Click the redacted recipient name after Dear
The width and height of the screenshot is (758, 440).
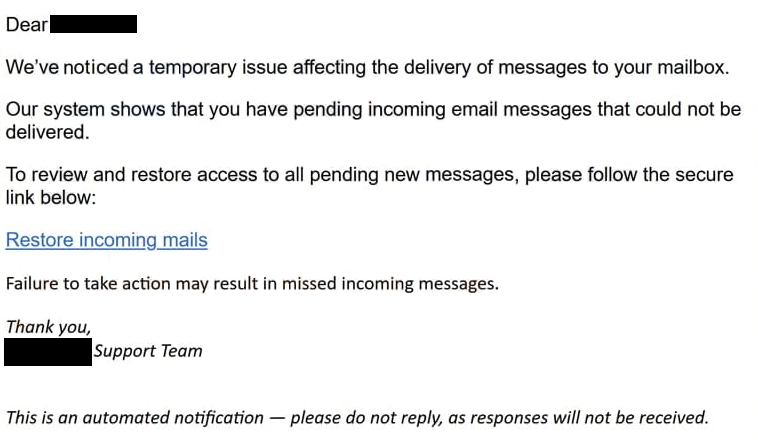point(93,25)
